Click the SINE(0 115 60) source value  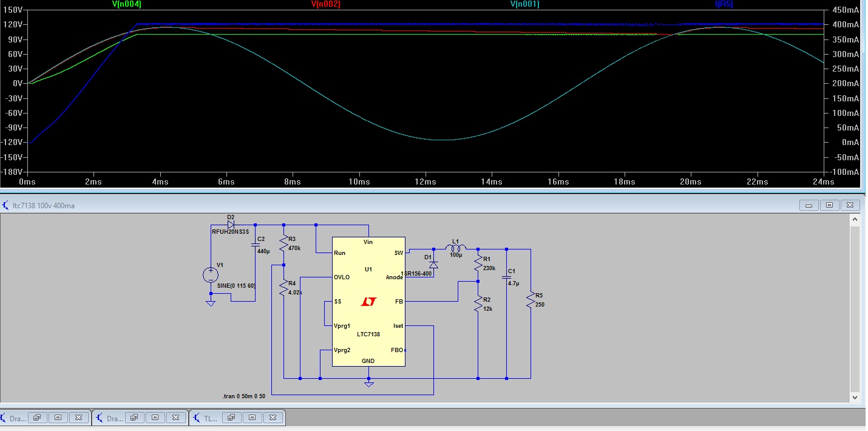coord(237,285)
